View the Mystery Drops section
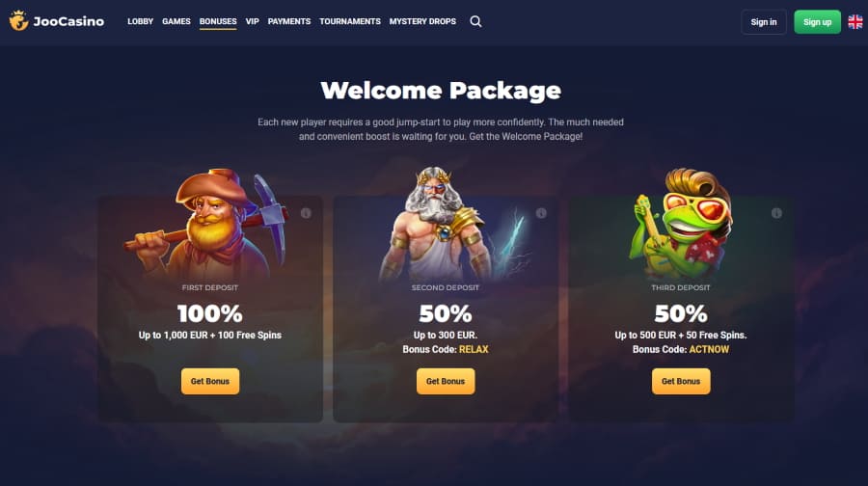Image resolution: width=868 pixels, height=486 pixels. coord(422,21)
